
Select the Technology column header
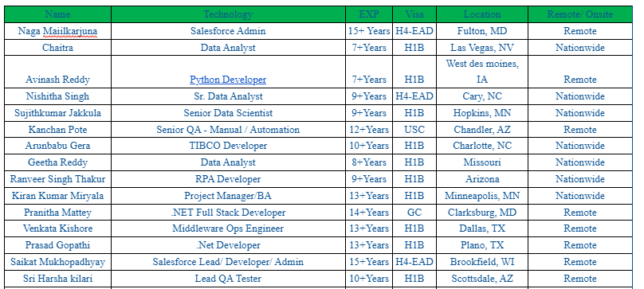click(x=228, y=14)
